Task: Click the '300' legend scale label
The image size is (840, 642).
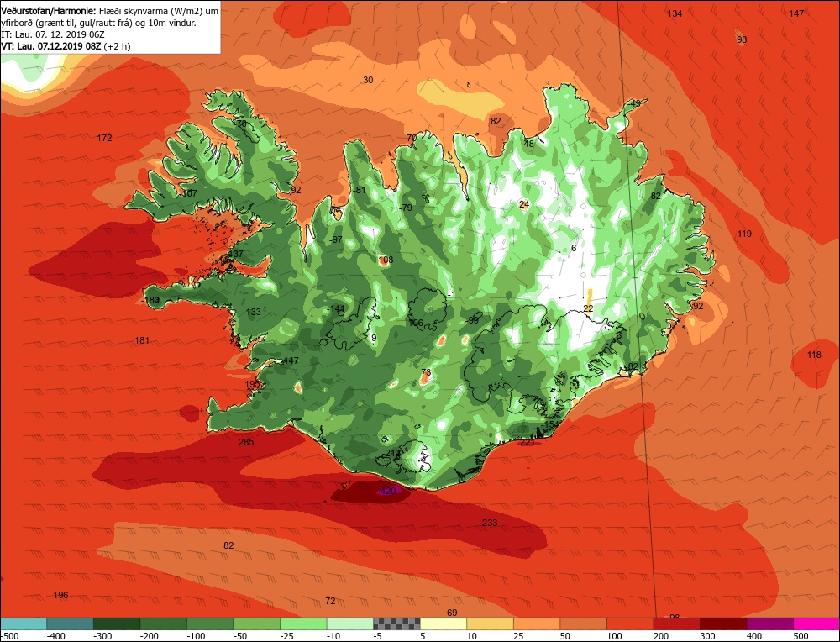Action: [x=707, y=636]
